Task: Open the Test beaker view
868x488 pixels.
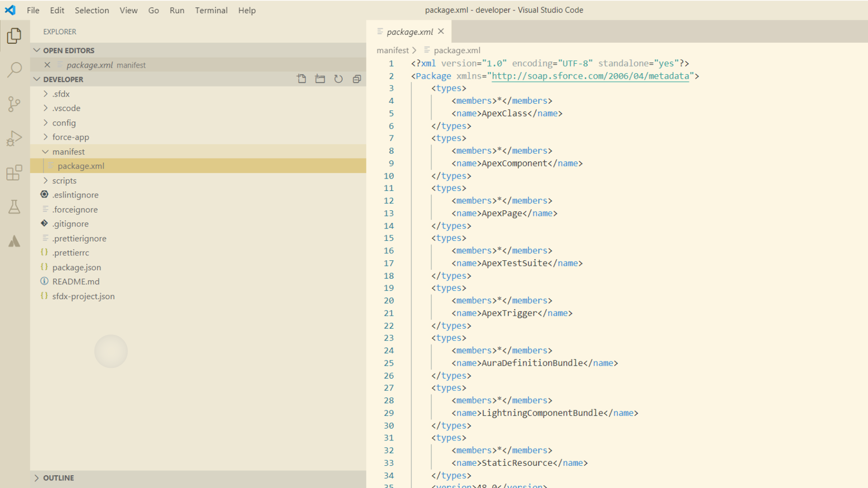Action: tap(14, 207)
